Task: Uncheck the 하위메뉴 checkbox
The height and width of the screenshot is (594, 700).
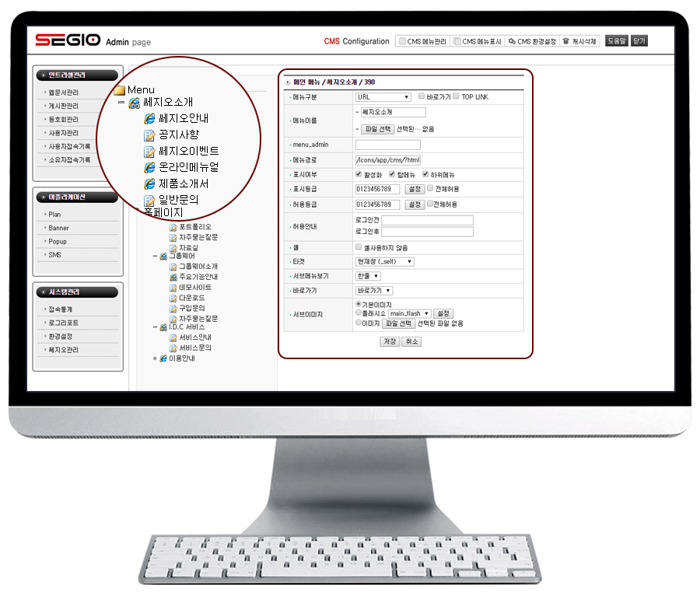Action: (x=425, y=174)
